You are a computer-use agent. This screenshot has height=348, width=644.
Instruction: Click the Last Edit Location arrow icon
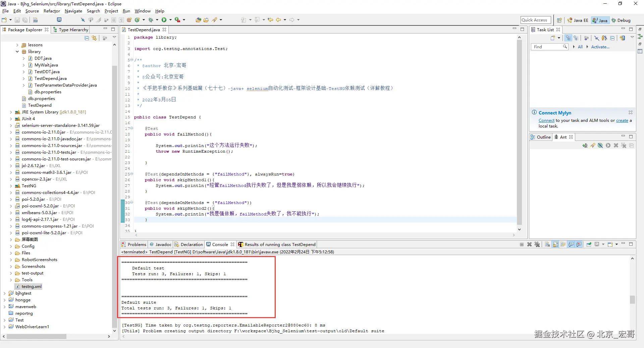[x=270, y=20]
